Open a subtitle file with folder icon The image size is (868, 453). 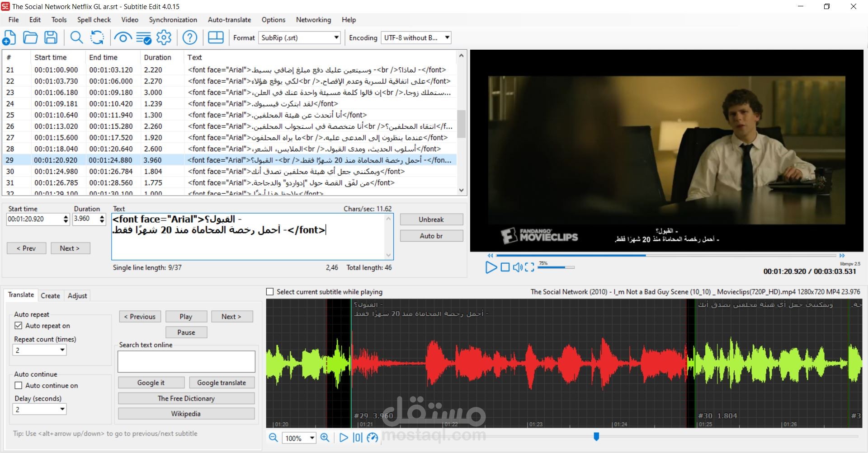30,37
